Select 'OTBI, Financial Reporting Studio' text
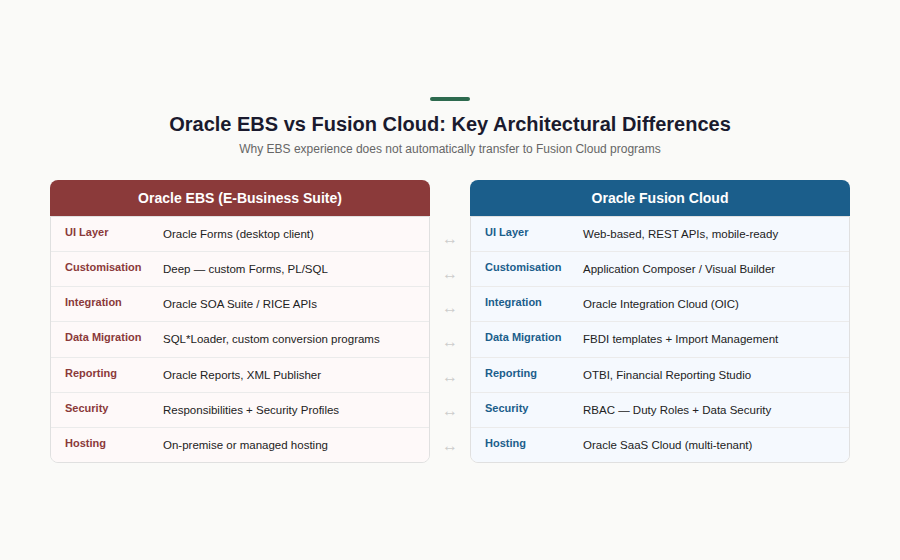The width and height of the screenshot is (900, 560). coord(666,375)
